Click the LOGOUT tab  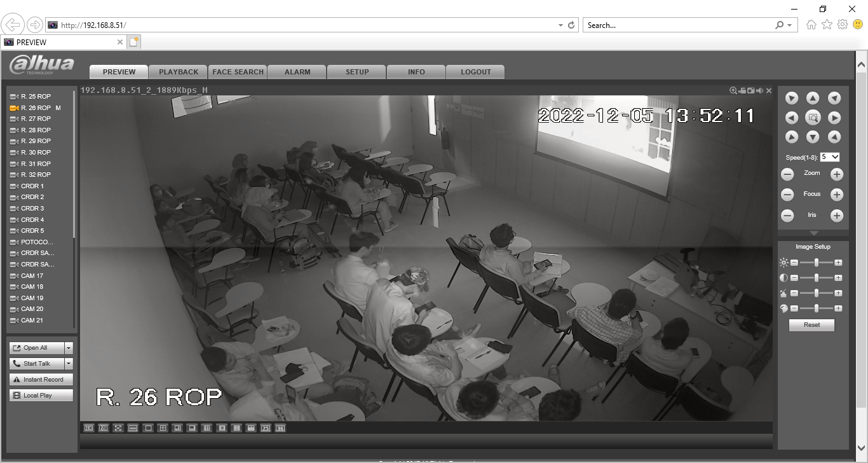pyautogui.click(x=476, y=72)
